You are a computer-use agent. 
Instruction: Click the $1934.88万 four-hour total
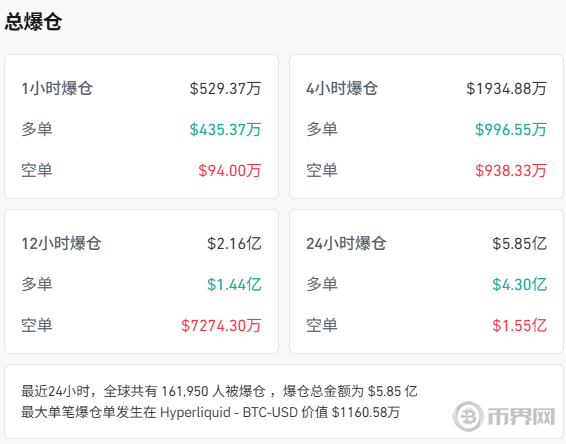point(506,88)
